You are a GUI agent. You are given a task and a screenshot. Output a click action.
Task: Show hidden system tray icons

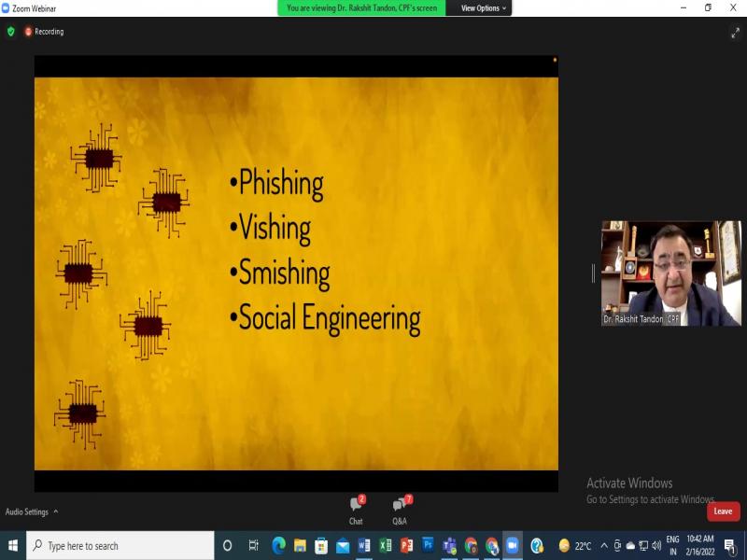(x=604, y=545)
